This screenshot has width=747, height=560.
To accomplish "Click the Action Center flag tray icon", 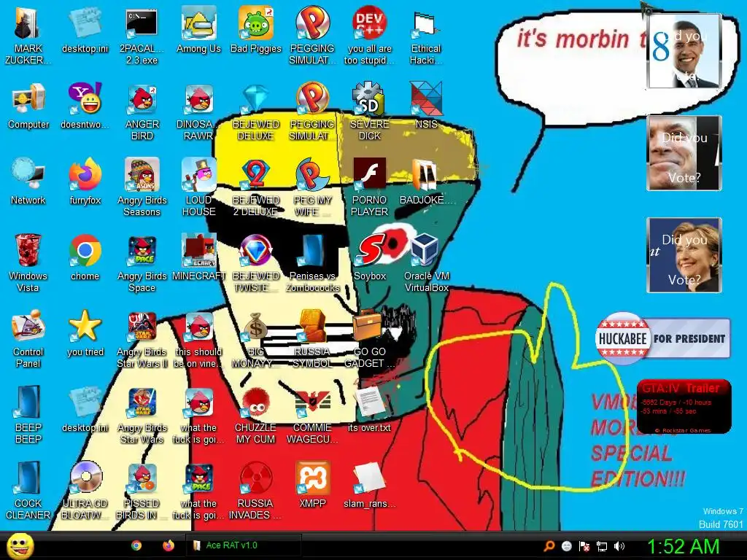I will pos(584,546).
